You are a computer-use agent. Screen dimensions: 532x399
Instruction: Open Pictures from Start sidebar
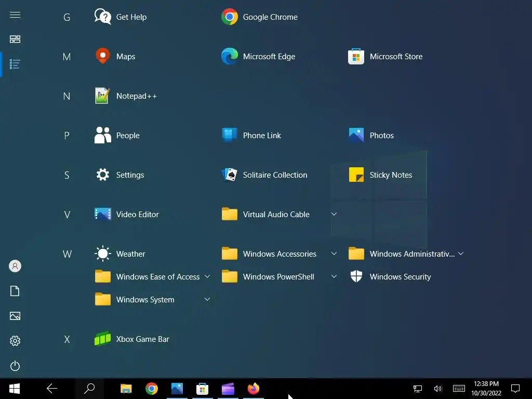(15, 316)
